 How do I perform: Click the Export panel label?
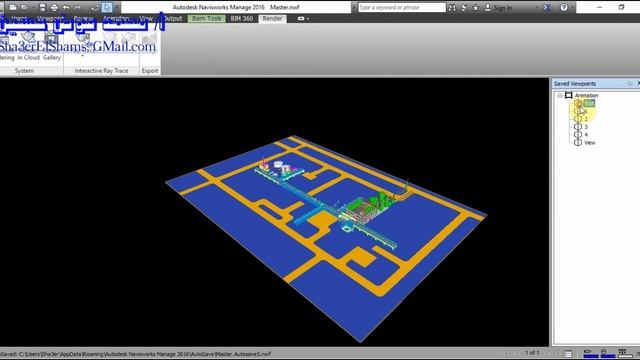click(150, 71)
